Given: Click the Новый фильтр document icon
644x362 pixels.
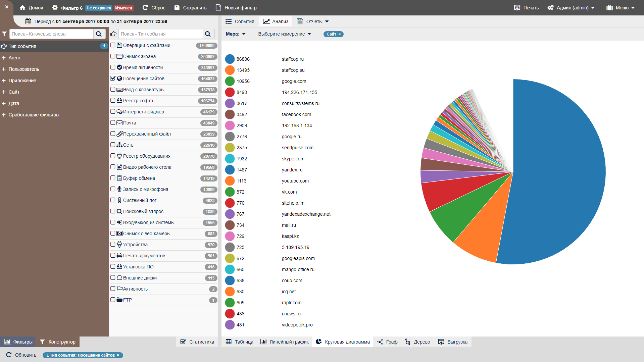Looking at the screenshot, I should click(x=218, y=8).
